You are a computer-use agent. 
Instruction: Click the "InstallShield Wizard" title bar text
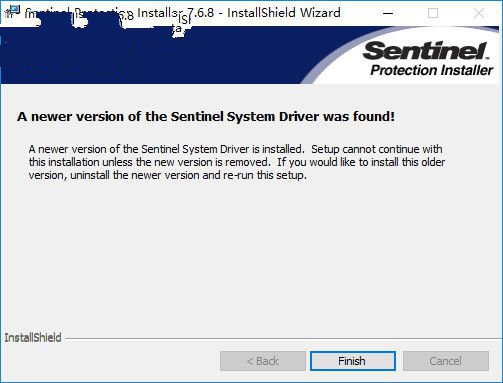pyautogui.click(x=284, y=13)
